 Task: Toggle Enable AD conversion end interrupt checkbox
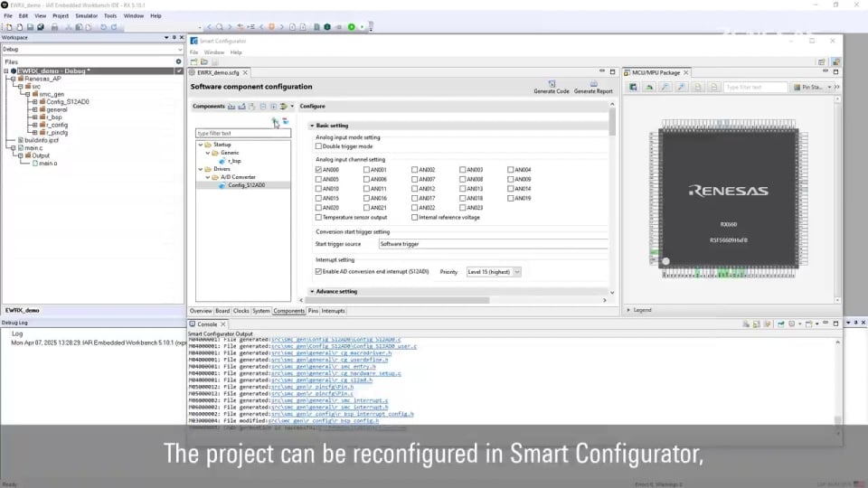[x=318, y=271]
